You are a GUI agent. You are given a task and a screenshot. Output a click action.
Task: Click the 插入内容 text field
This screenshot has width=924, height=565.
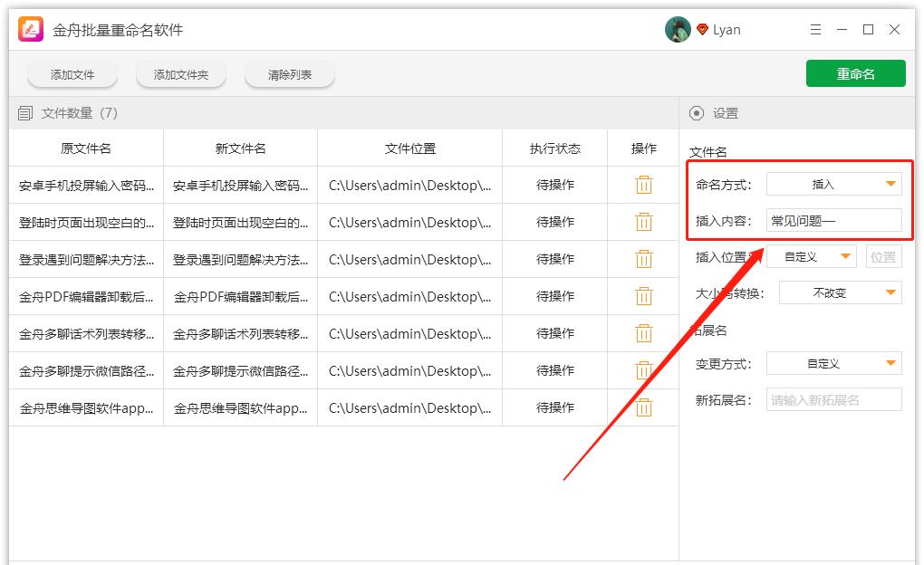833,220
